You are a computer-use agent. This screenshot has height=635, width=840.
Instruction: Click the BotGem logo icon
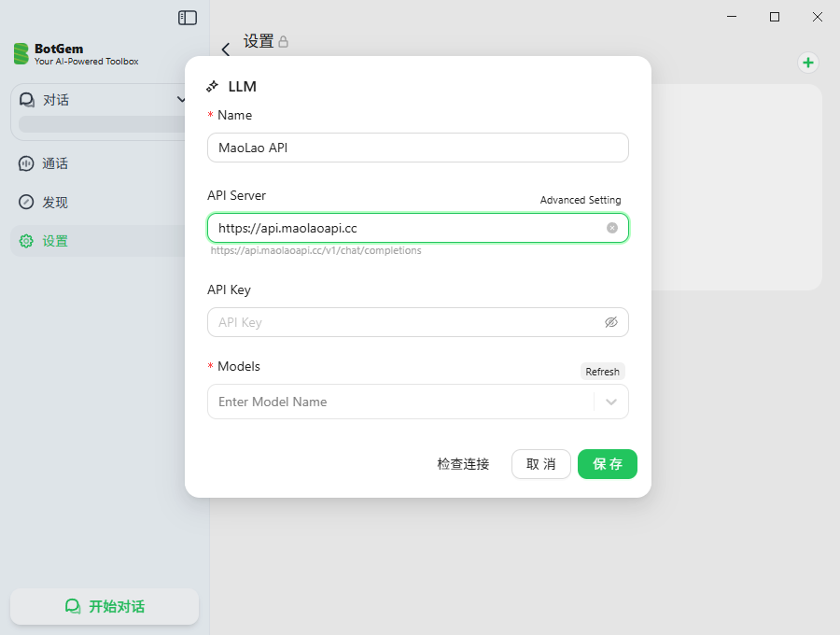[x=21, y=53]
